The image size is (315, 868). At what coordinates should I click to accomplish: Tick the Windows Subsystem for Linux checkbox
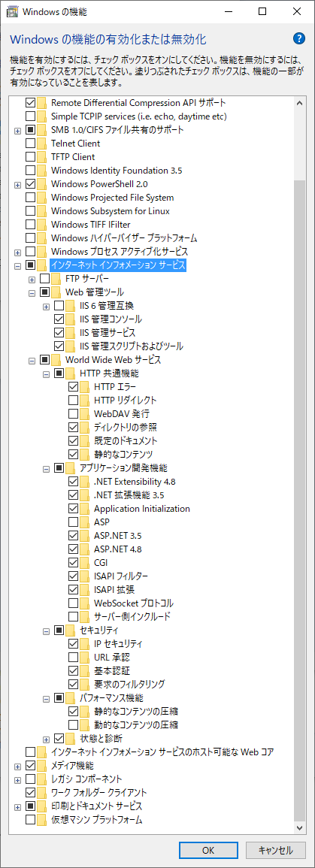pyautogui.click(x=31, y=211)
